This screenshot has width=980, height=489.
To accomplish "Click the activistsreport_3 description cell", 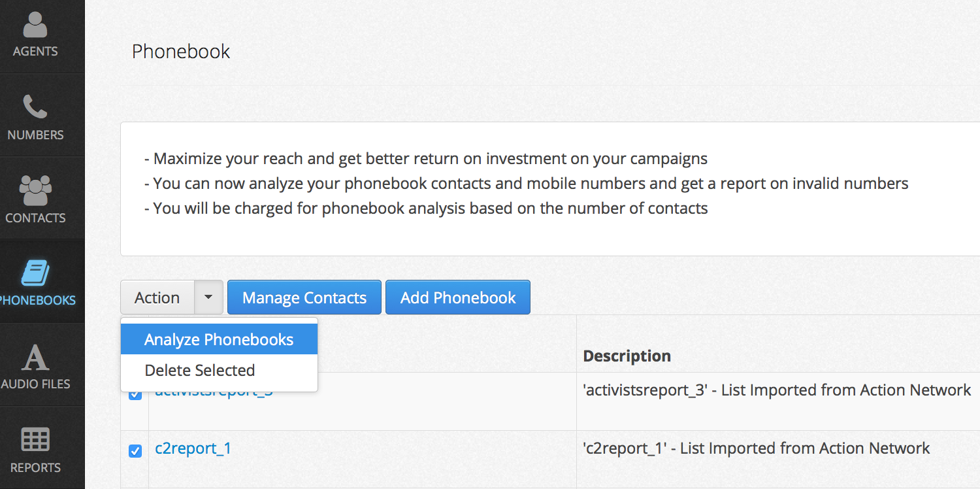I will [776, 390].
